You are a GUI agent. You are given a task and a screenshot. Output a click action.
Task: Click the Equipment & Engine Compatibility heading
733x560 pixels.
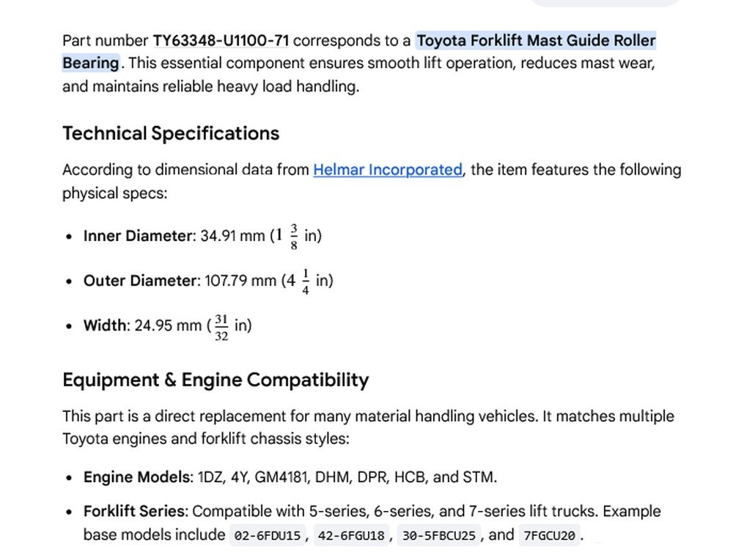click(x=216, y=380)
